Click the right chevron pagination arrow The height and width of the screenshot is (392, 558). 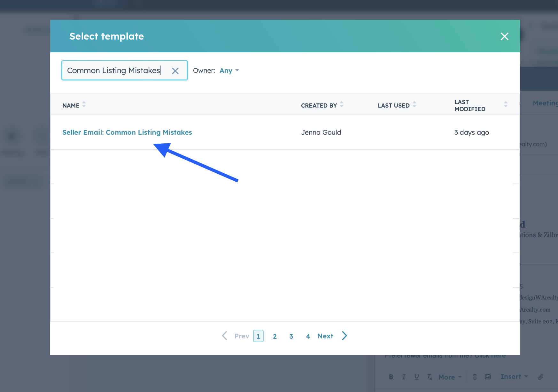(x=344, y=336)
